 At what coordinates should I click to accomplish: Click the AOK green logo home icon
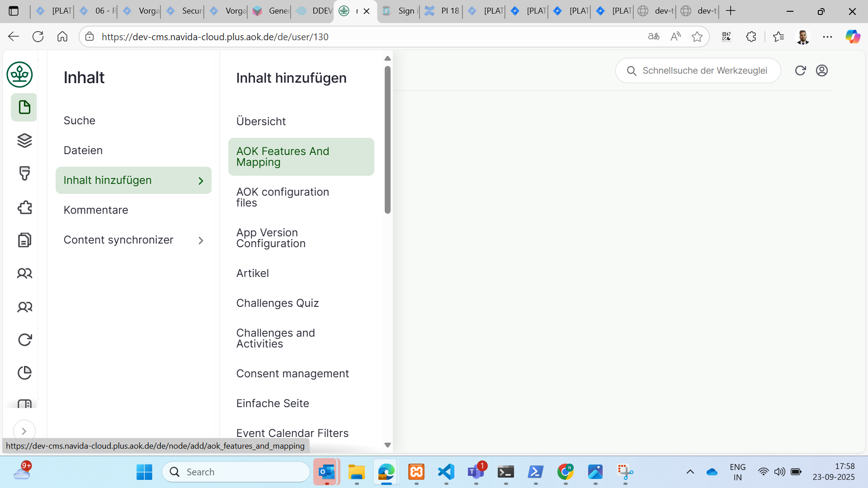[19, 75]
